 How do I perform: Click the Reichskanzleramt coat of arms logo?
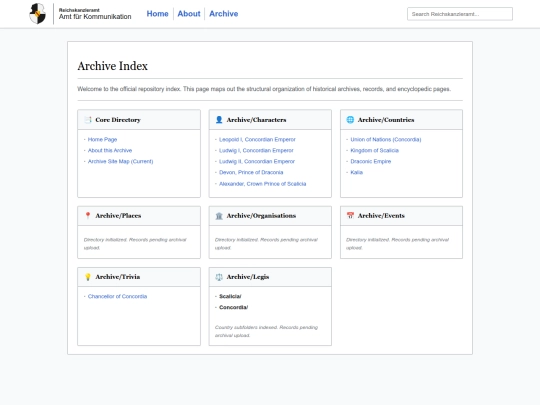click(x=38, y=14)
